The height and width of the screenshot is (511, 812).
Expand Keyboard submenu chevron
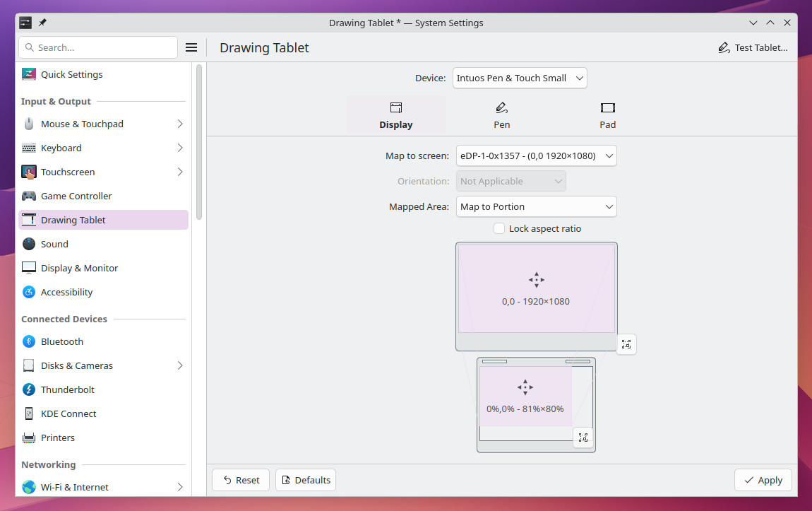coord(179,148)
